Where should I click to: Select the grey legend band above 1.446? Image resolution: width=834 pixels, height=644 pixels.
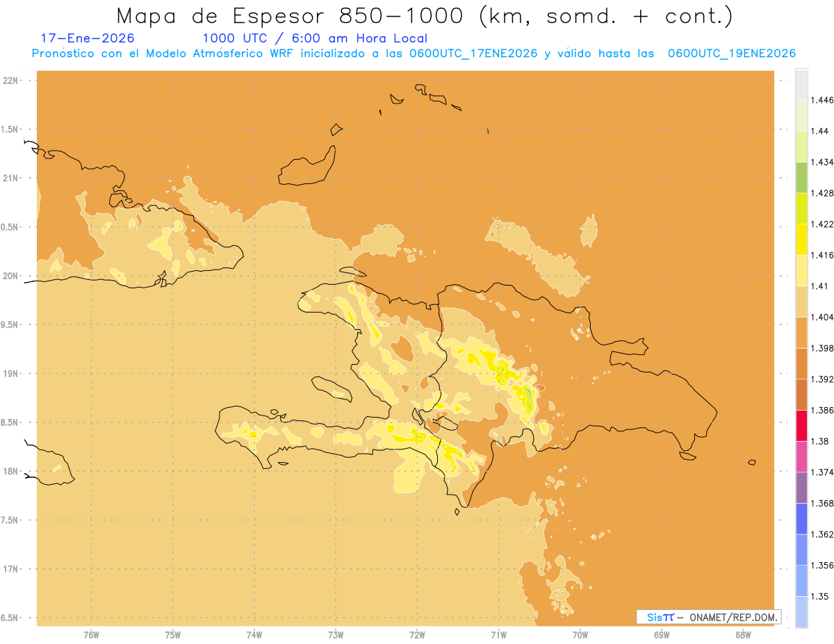coord(801,84)
